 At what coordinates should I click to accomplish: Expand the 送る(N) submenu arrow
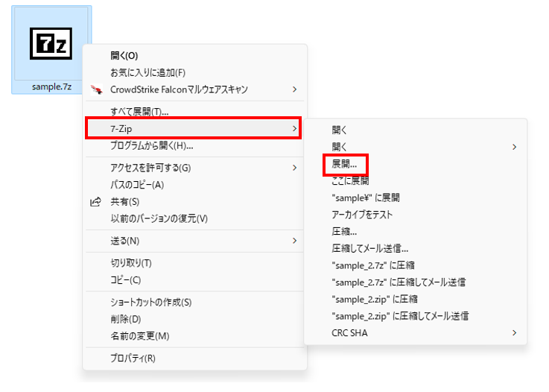(x=294, y=241)
